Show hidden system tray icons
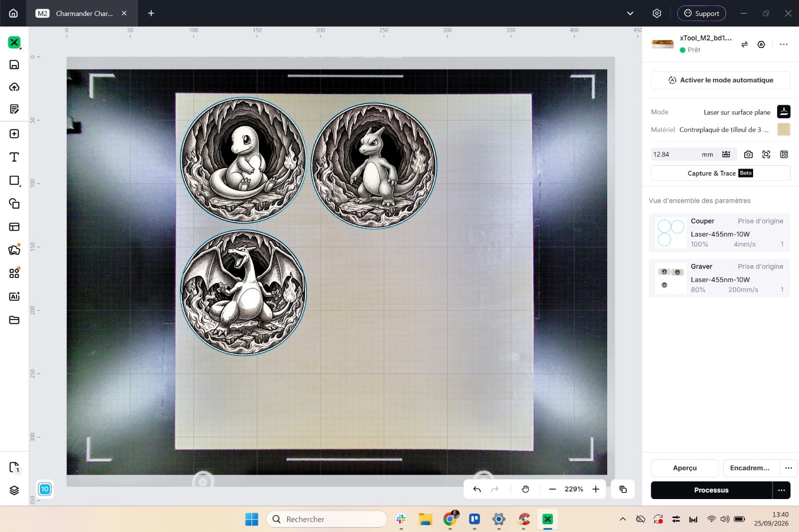 tap(623, 519)
